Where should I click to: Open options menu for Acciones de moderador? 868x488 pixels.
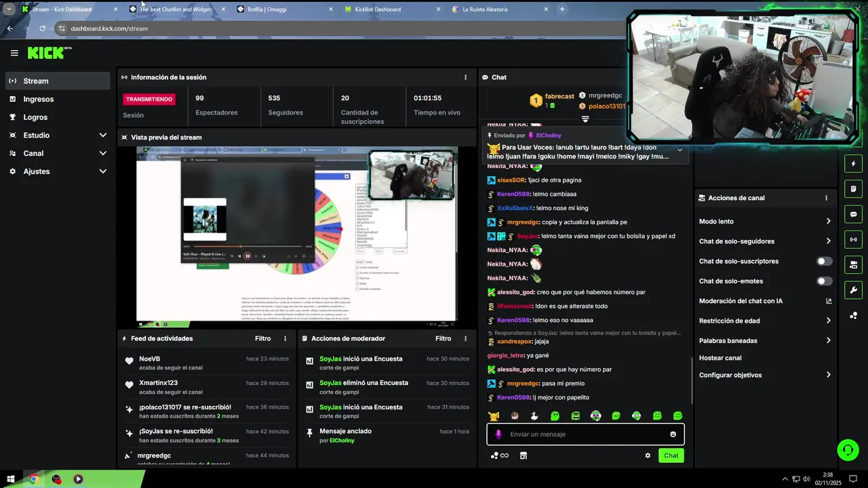pyautogui.click(x=465, y=338)
